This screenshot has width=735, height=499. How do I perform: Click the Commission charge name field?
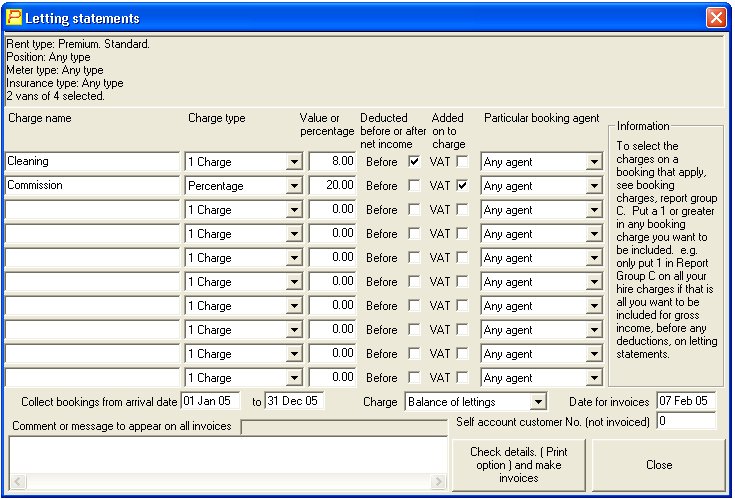(92, 185)
